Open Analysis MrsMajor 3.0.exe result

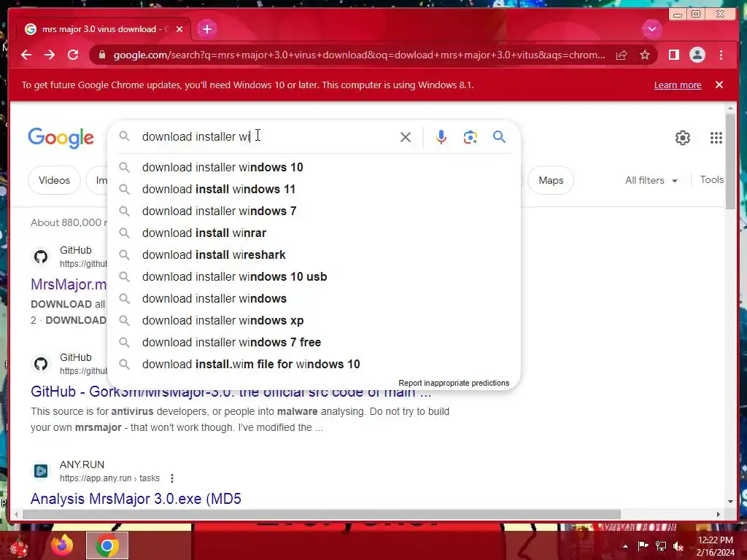136,499
